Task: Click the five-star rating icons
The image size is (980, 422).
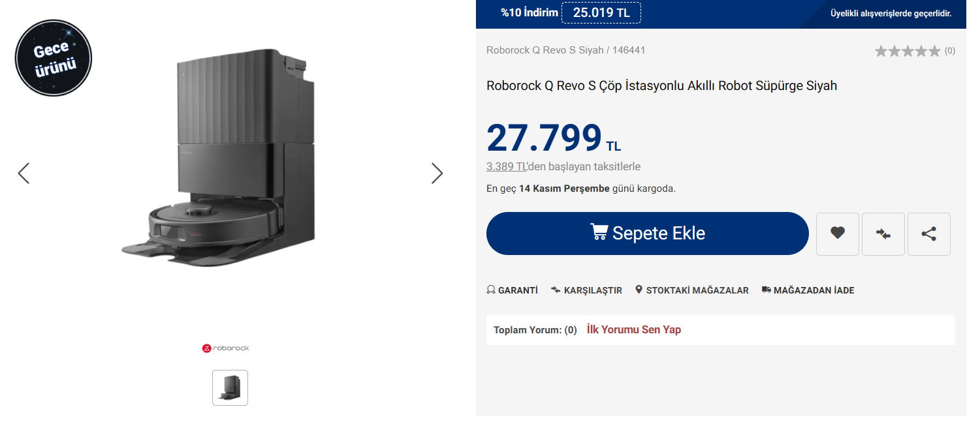Action: pyautogui.click(x=908, y=51)
